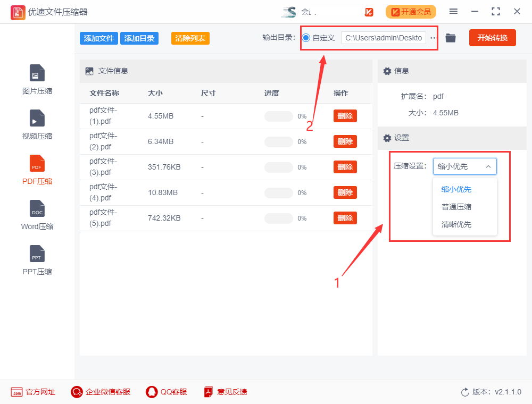
Task: Click progress bar of pdf文件-(1).pdf
Action: point(279,116)
